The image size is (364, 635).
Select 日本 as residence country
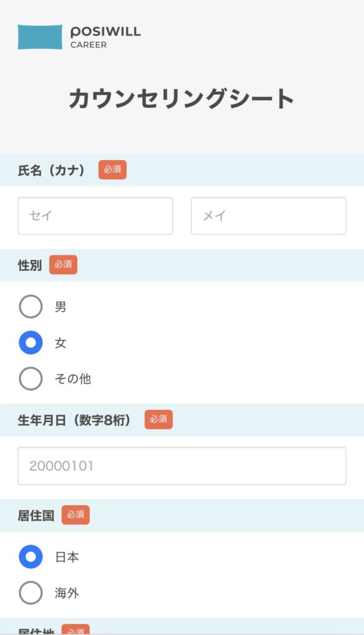[30, 557]
